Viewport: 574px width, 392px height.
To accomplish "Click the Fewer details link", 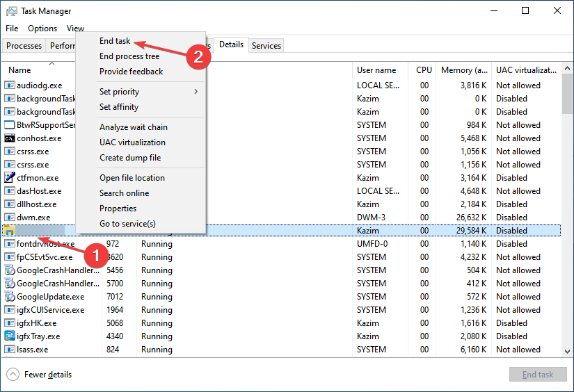I will click(48, 375).
